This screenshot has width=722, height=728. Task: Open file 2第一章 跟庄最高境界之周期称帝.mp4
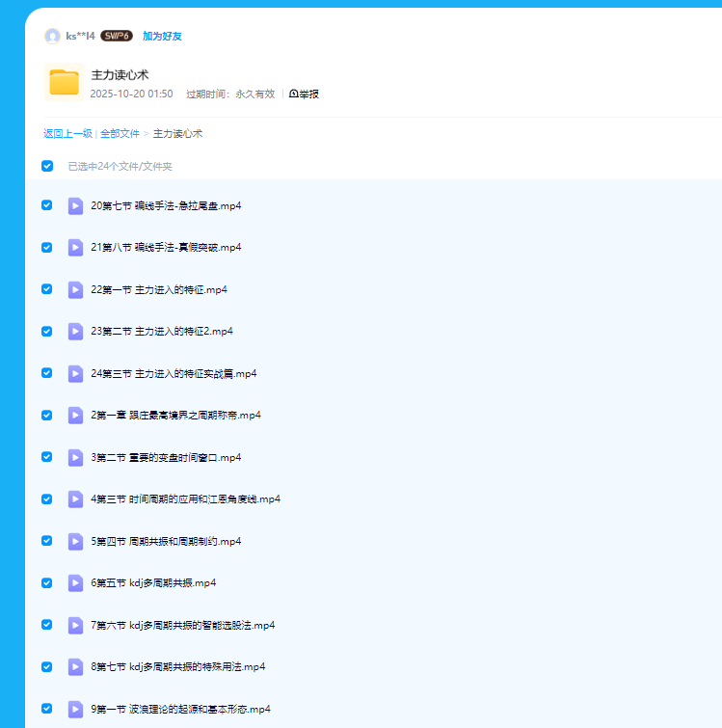coord(175,416)
